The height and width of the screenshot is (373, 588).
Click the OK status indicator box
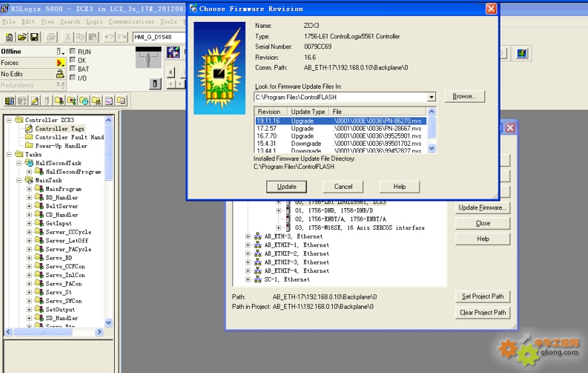click(73, 60)
